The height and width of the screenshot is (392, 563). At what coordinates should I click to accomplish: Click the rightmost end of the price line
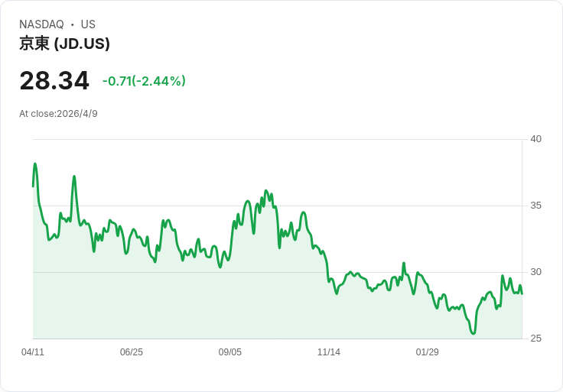pyautogui.click(x=522, y=293)
